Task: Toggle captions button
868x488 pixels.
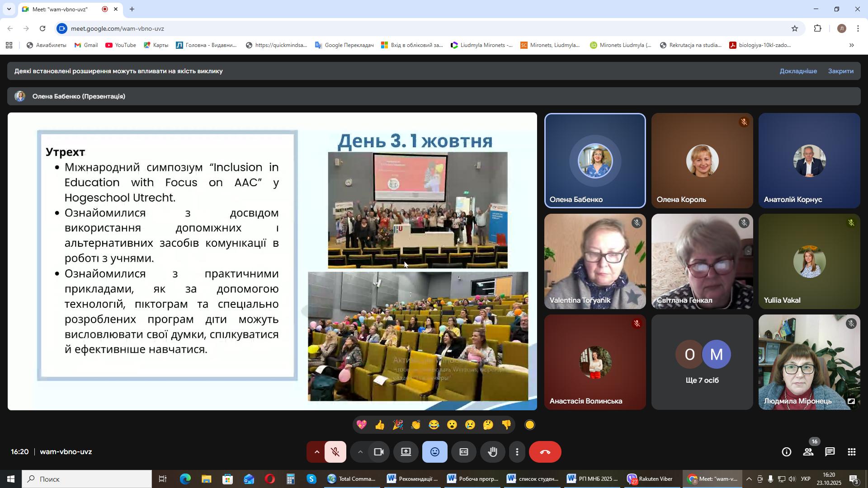Action: [x=463, y=452]
